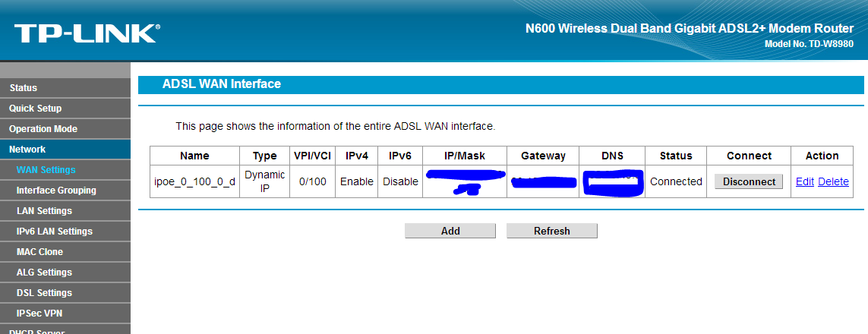Click the Refresh button

click(552, 231)
